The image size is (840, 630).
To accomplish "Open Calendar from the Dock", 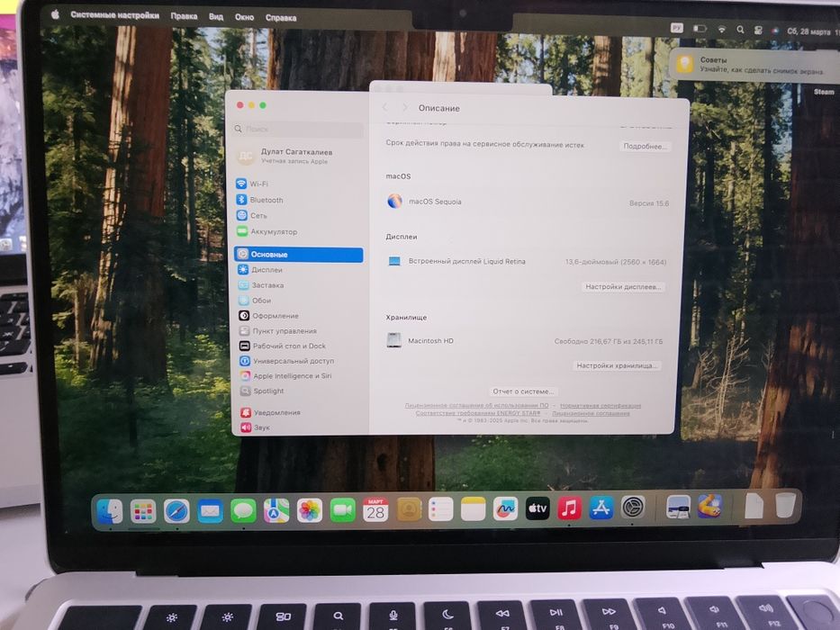I will click(375, 509).
